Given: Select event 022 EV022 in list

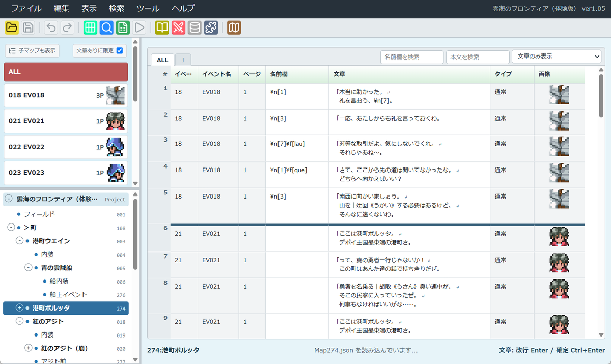Looking at the screenshot, I should 66,147.
